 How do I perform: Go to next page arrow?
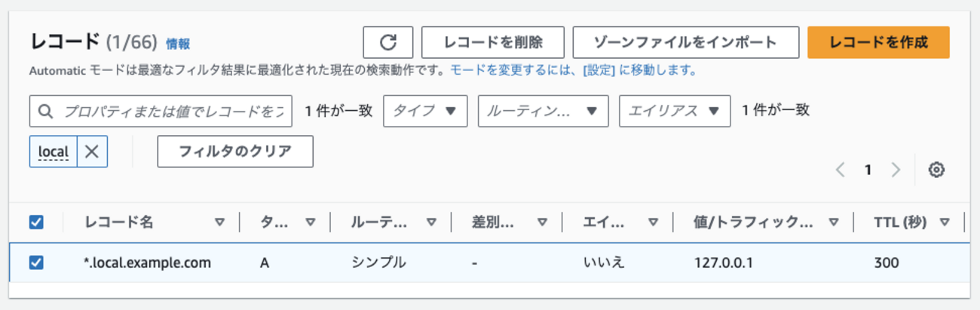coord(896,170)
